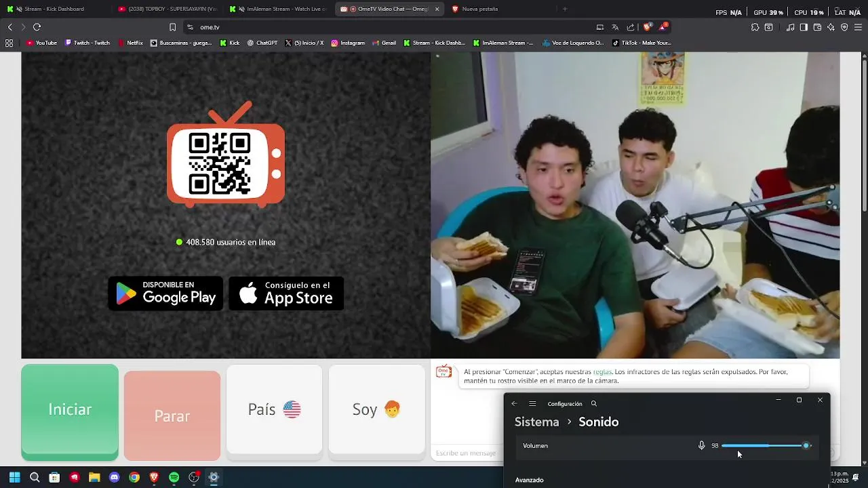Go back with browser back arrow
The height and width of the screenshot is (488, 868).
point(9,27)
